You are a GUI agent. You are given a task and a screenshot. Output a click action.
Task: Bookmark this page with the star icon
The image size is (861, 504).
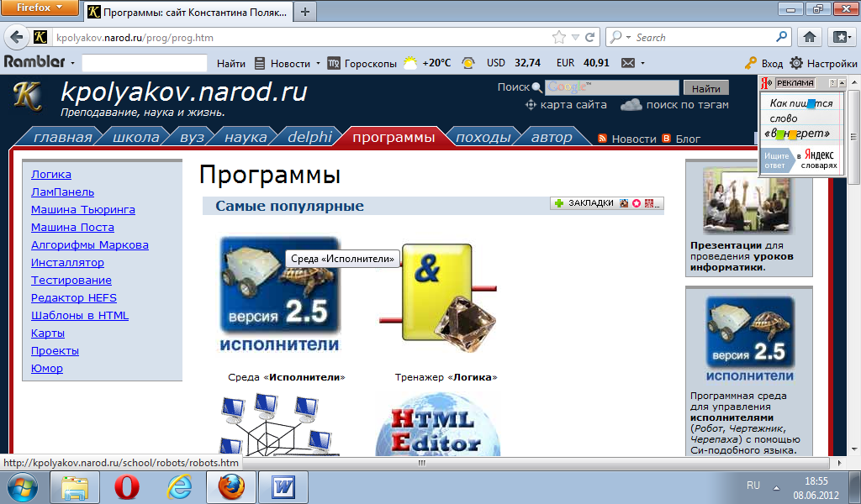558,37
